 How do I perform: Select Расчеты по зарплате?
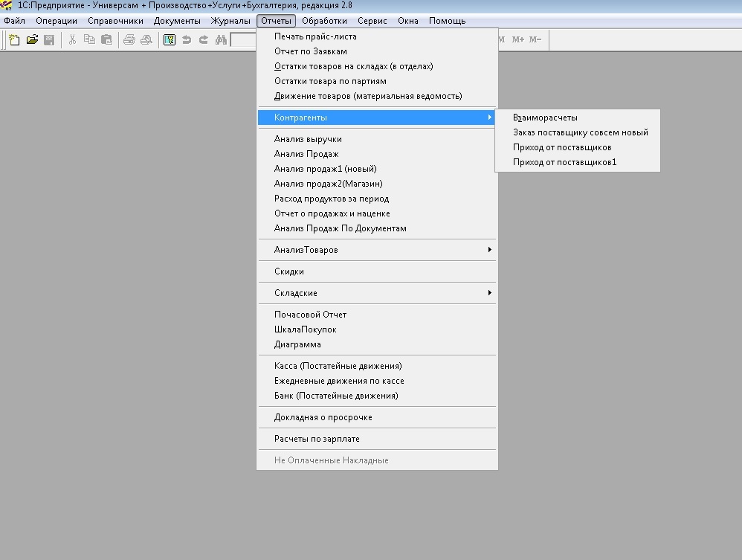(377, 439)
